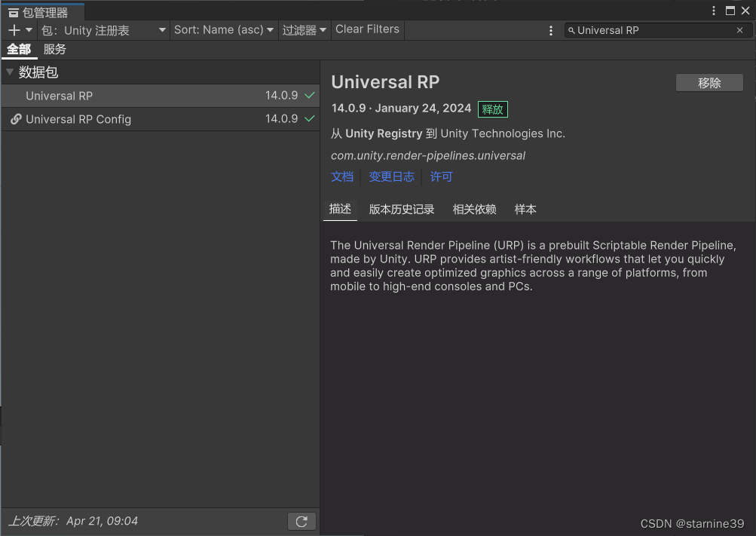This screenshot has height=536, width=756.
Task: Click version 14.0.9 on Universal RP Config row
Action: pos(282,118)
